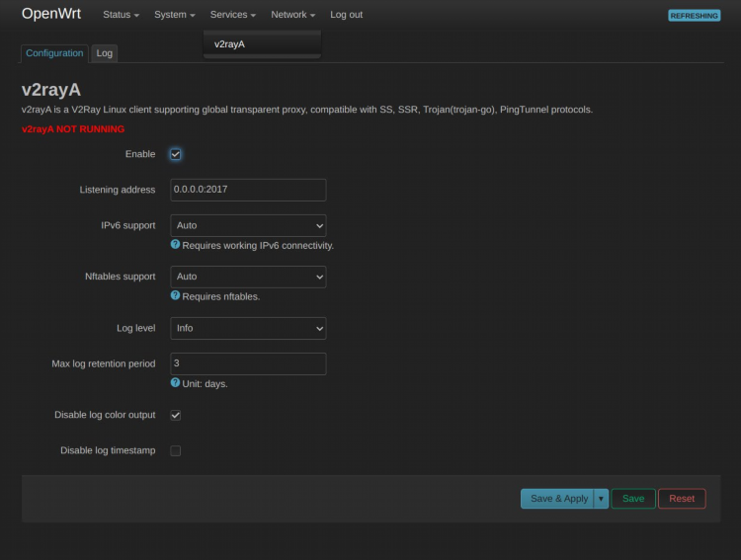Switch to the Configuration tab
Image resolution: width=741 pixels, height=560 pixels.
[54, 53]
